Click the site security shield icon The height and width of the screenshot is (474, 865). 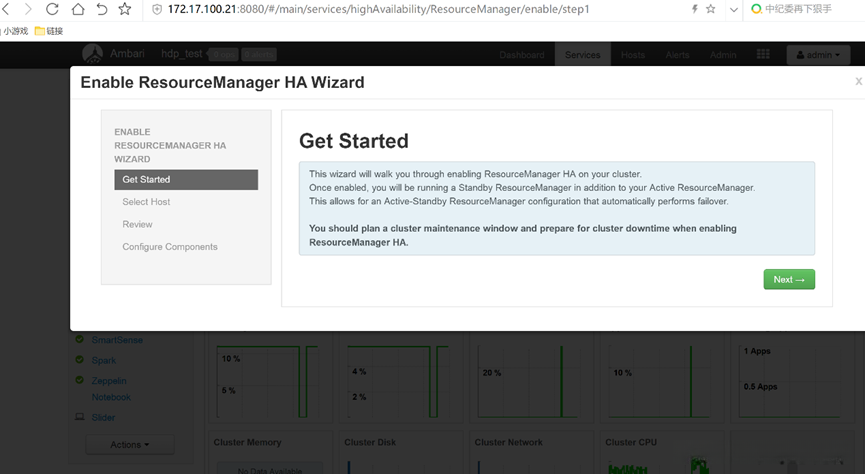157,9
